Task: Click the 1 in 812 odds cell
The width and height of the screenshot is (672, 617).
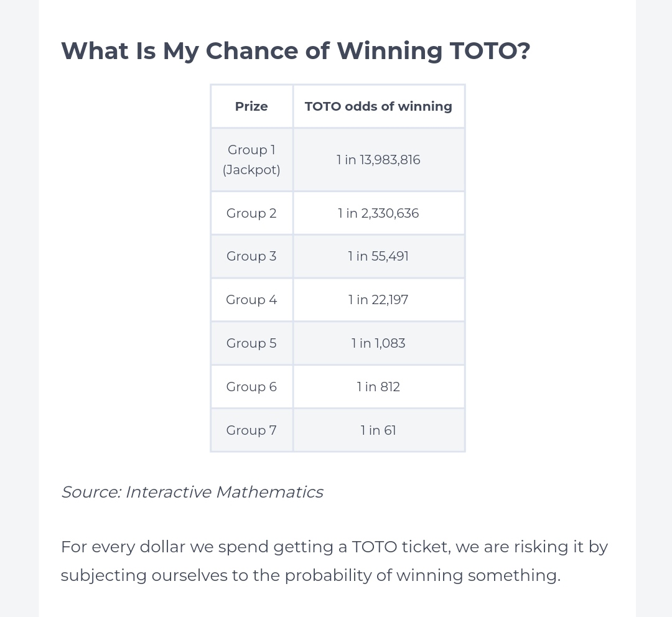Action: pos(379,387)
